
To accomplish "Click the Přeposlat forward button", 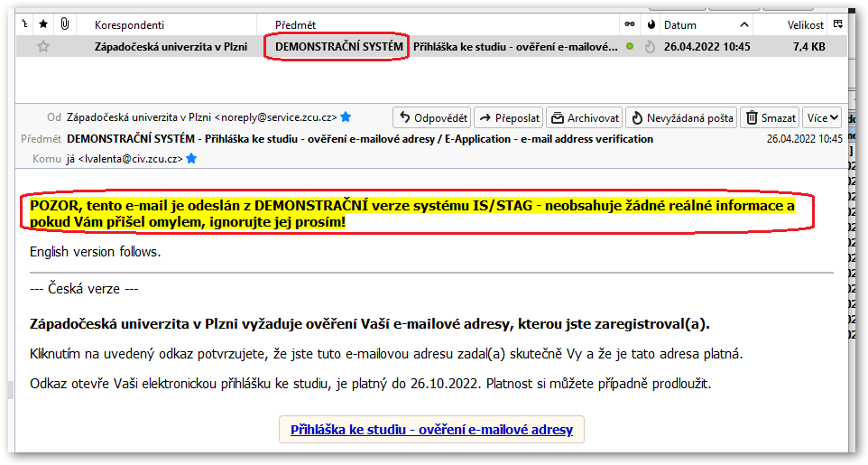I will pyautogui.click(x=509, y=117).
